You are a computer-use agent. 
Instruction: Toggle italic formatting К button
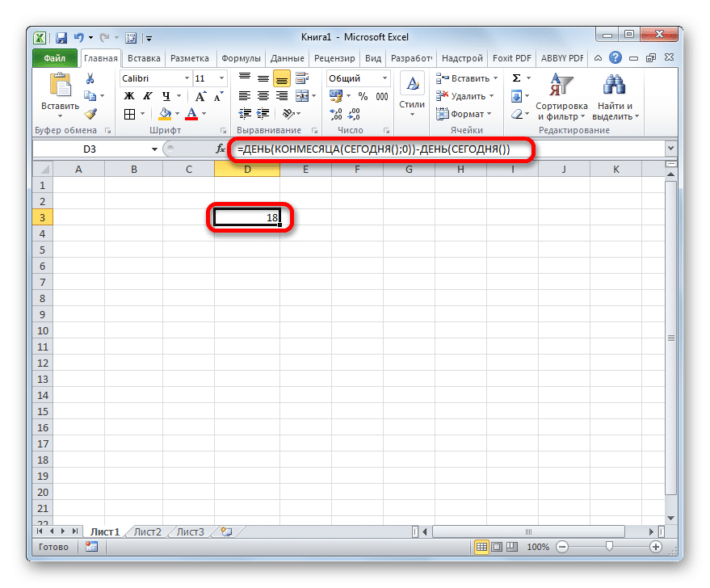pyautogui.click(x=148, y=96)
